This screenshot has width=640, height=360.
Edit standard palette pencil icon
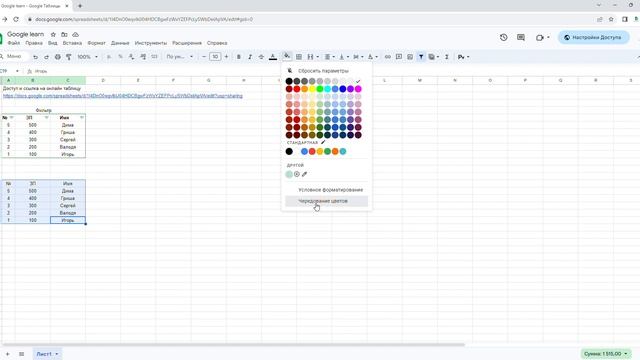(323, 142)
